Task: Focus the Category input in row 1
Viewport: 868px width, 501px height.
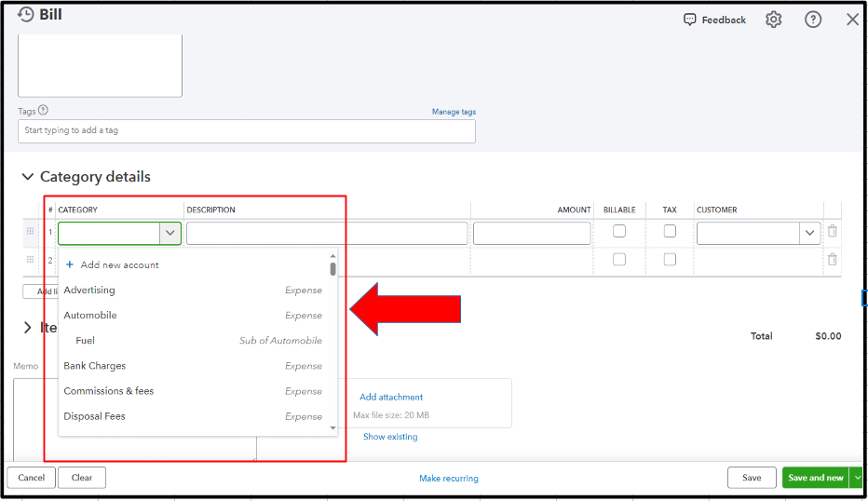Action: pos(109,233)
